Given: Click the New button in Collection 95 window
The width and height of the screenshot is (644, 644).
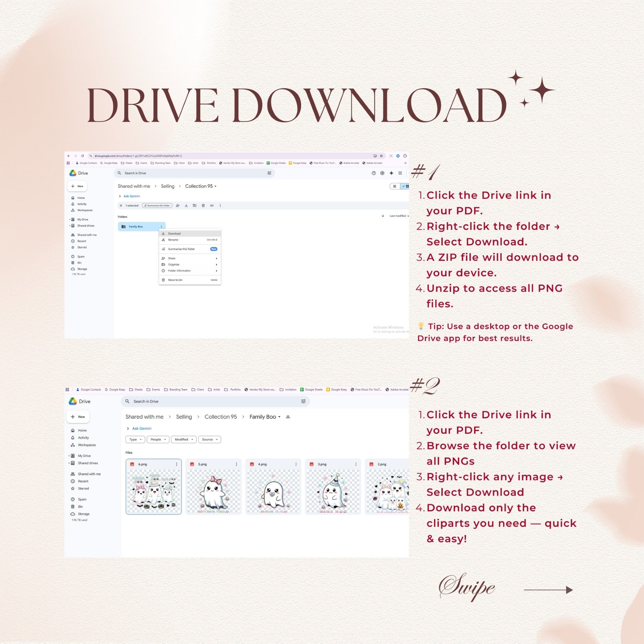Looking at the screenshot, I should coord(77,186).
